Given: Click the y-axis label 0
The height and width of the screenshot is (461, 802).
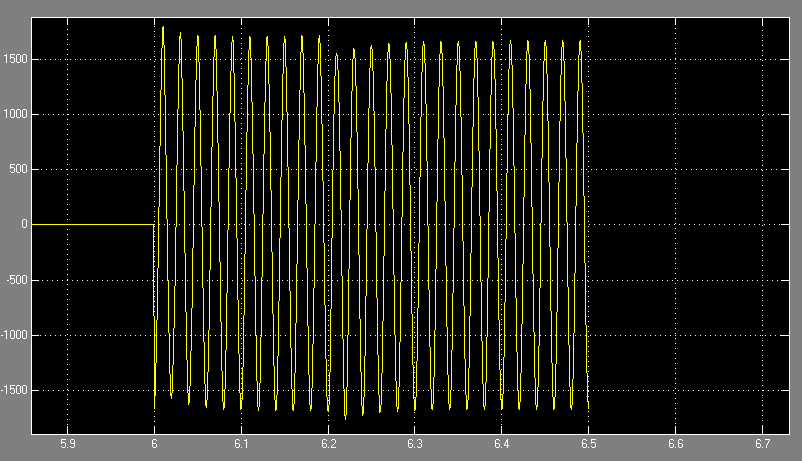Looking at the screenshot, I should (25, 225).
